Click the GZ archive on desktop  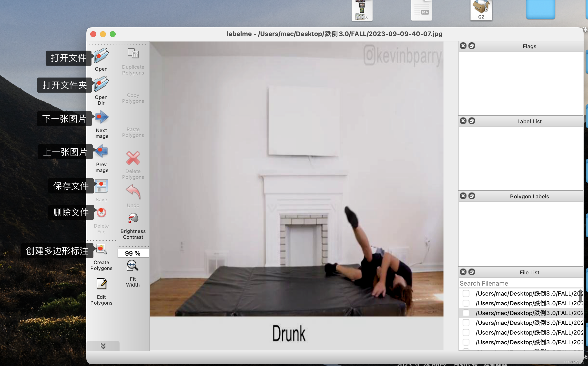481,10
